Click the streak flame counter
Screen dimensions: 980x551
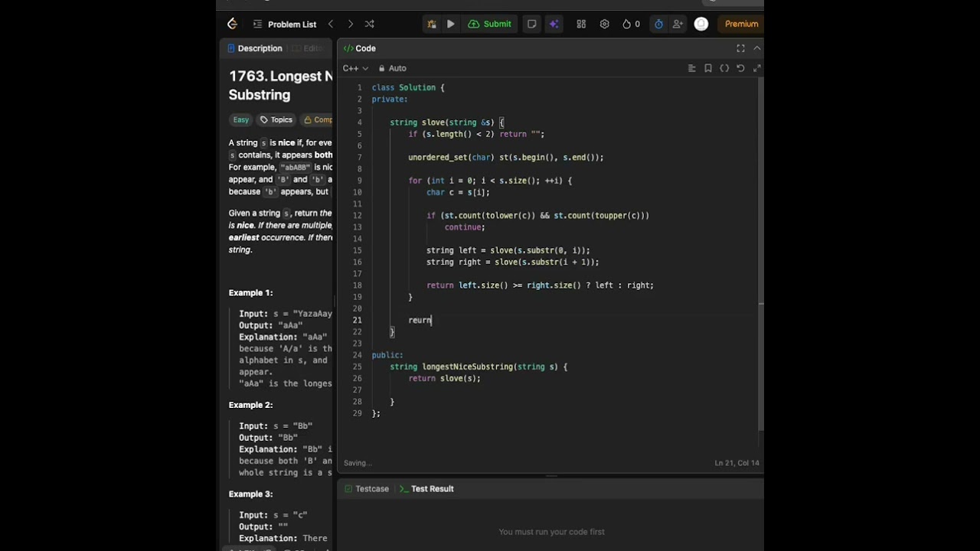pos(631,24)
